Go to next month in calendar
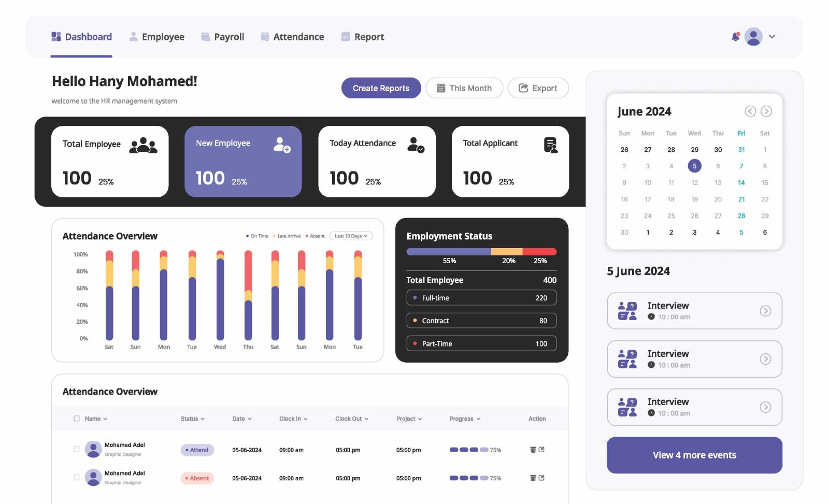829x504 pixels. (x=766, y=111)
